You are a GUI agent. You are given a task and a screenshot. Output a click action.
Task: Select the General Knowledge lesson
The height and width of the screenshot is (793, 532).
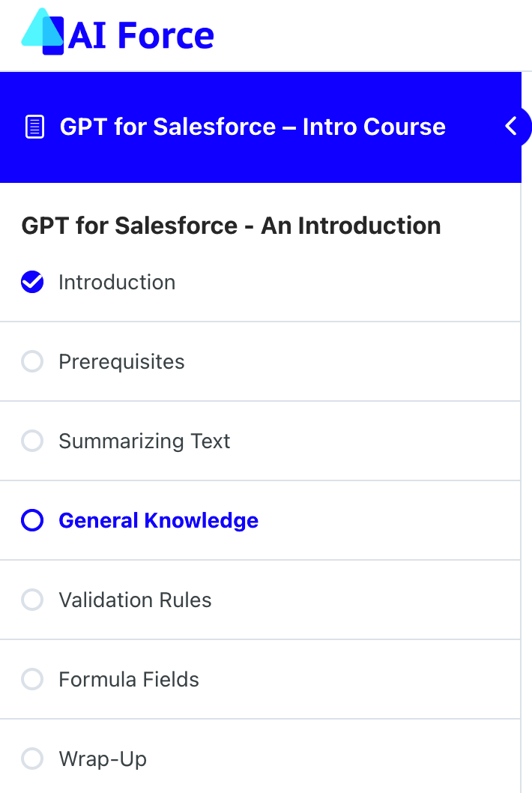pos(158,521)
